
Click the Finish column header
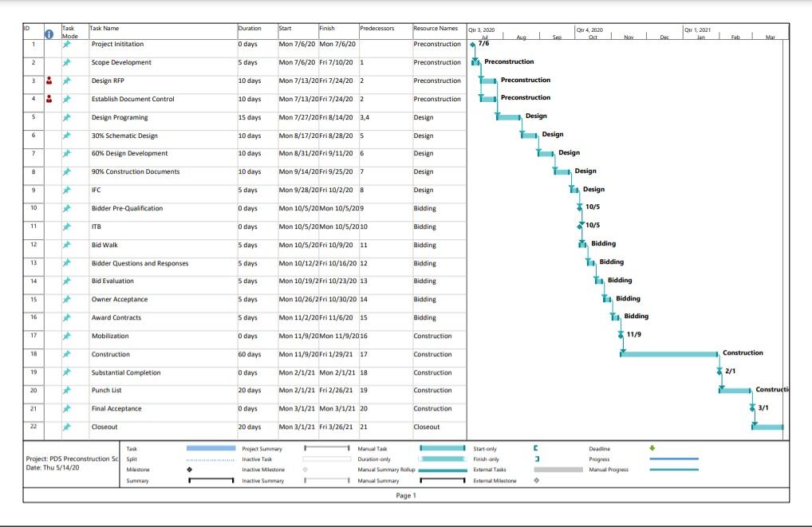tap(327, 29)
